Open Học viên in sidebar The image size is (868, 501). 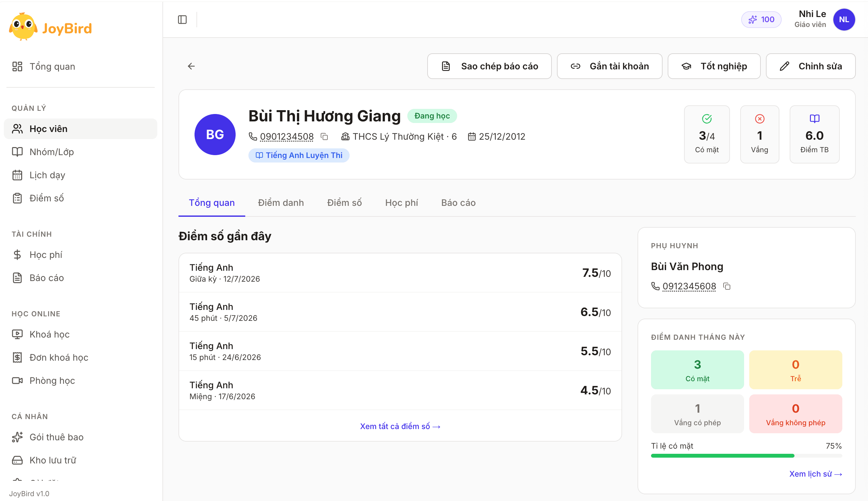point(81,129)
